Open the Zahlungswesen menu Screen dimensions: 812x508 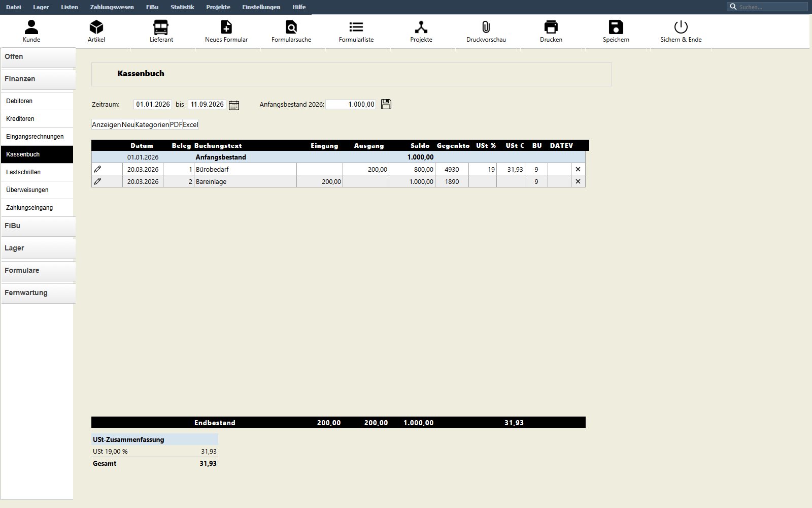[x=112, y=7]
